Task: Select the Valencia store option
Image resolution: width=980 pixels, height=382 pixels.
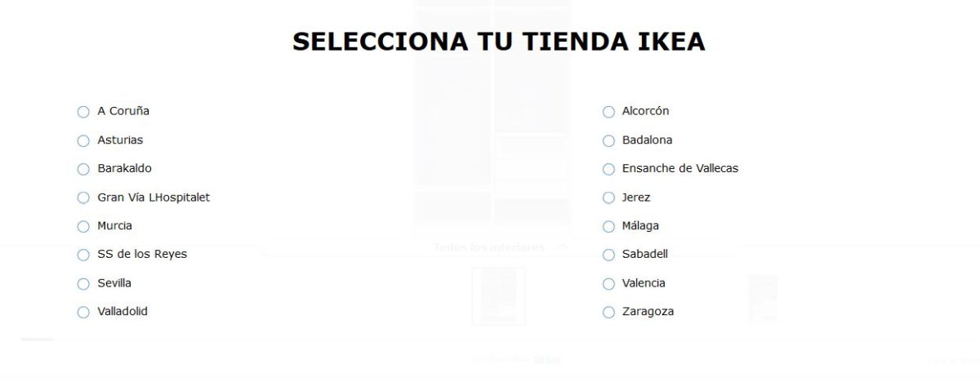Action: pyautogui.click(x=608, y=283)
